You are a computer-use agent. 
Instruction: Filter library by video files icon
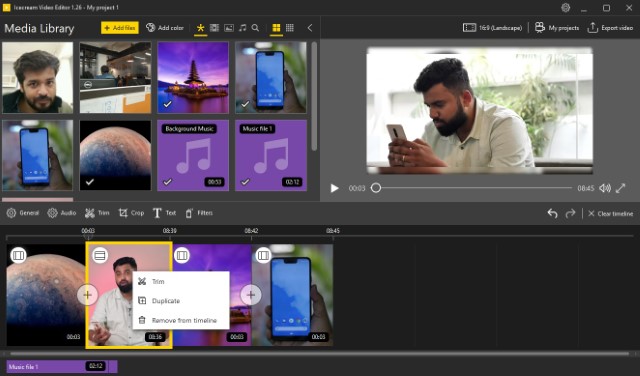point(214,28)
